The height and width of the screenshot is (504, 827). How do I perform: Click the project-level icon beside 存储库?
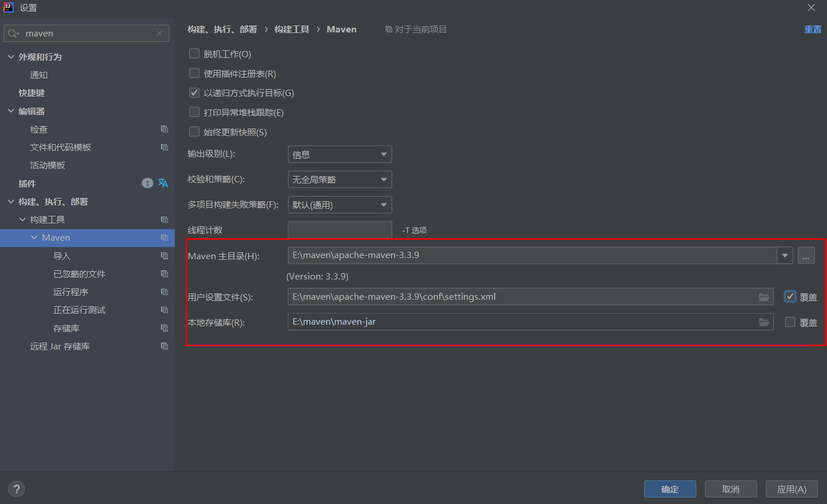tap(164, 328)
